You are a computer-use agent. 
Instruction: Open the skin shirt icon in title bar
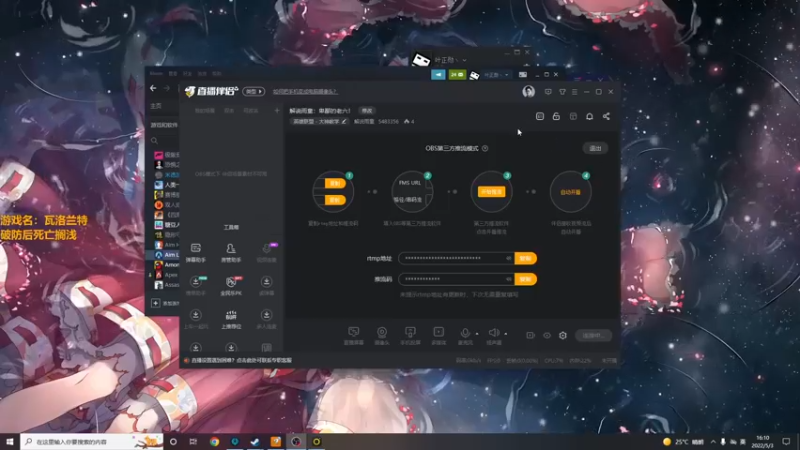point(562,92)
